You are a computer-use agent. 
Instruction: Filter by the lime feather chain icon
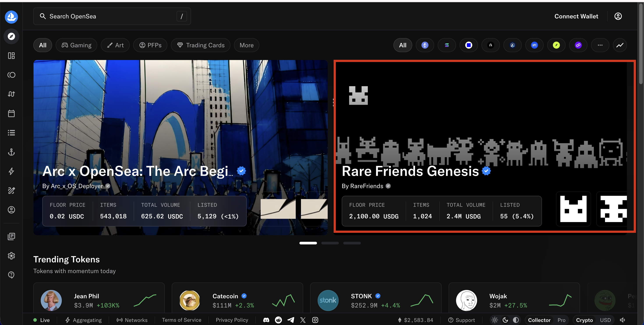click(x=556, y=45)
